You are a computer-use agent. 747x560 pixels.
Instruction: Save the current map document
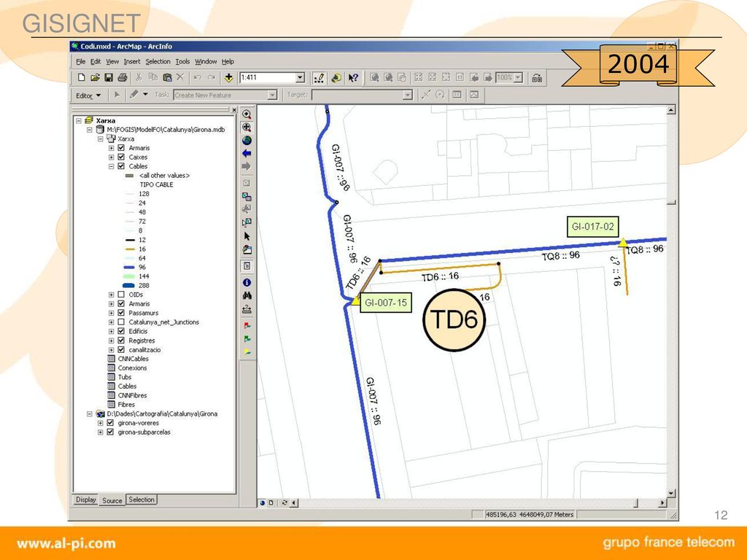click(109, 77)
